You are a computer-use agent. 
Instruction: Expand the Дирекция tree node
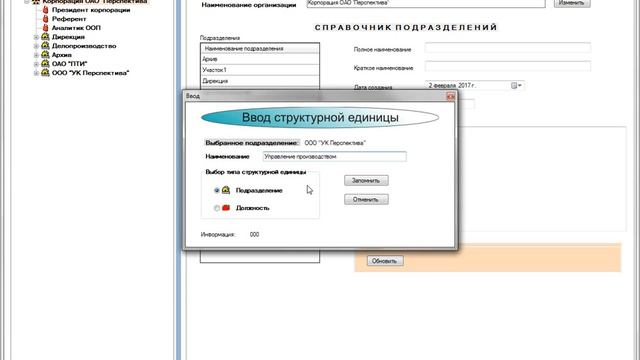pyautogui.click(x=36, y=37)
